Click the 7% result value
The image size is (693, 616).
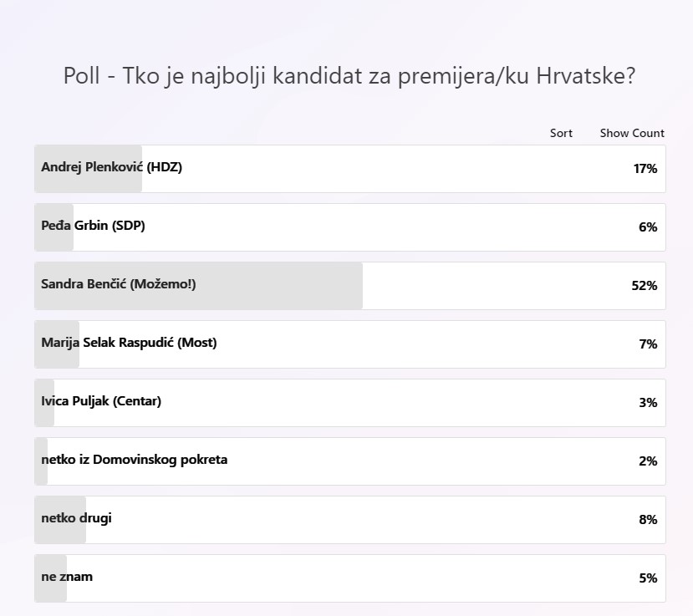point(648,344)
